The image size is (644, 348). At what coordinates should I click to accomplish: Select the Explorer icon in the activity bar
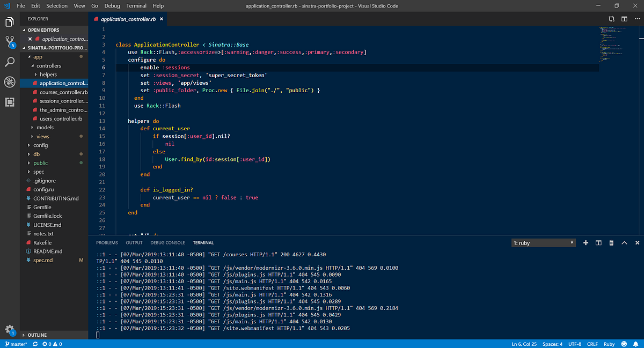[x=9, y=21]
